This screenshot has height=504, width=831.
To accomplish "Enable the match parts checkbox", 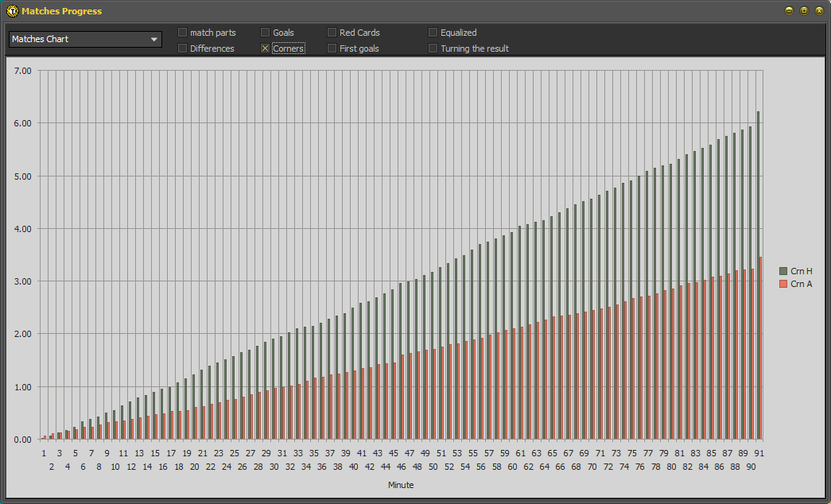I will 183,33.
